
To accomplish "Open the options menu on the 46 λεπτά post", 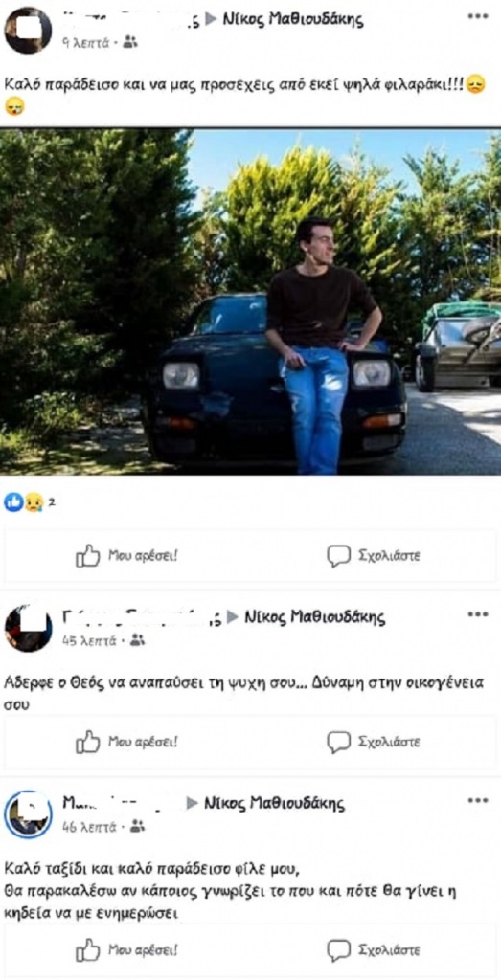I will pyautogui.click(x=477, y=799).
